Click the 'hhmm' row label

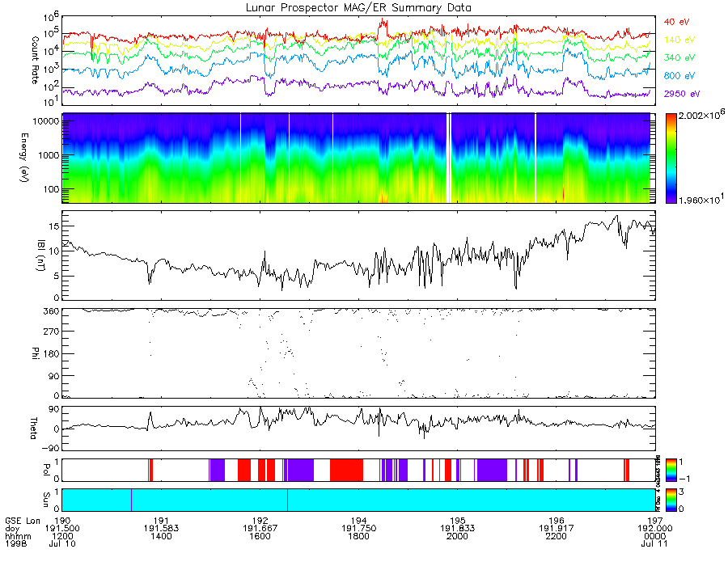point(18,536)
